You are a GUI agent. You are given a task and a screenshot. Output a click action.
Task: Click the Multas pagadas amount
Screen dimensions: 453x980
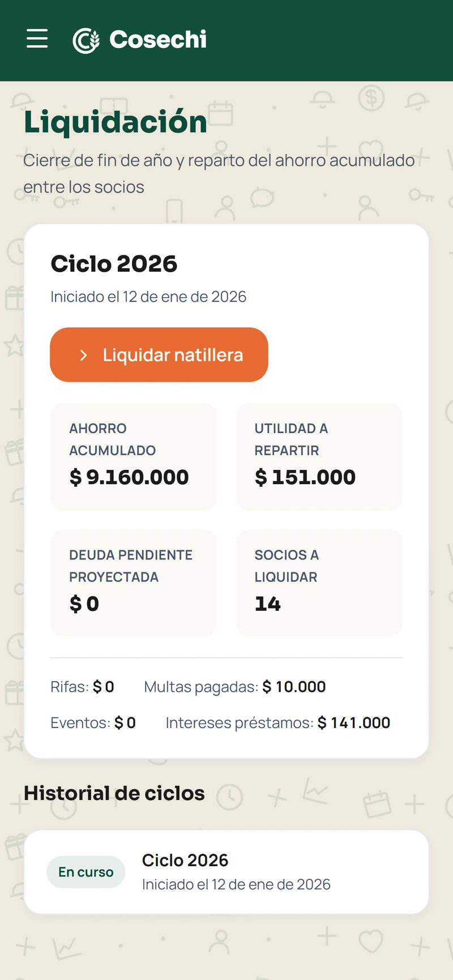[x=294, y=687]
